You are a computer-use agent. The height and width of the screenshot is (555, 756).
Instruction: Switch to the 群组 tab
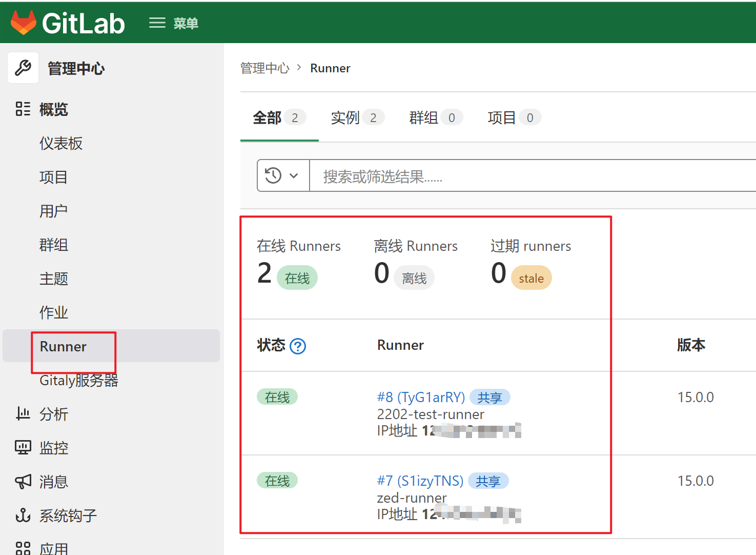click(436, 118)
